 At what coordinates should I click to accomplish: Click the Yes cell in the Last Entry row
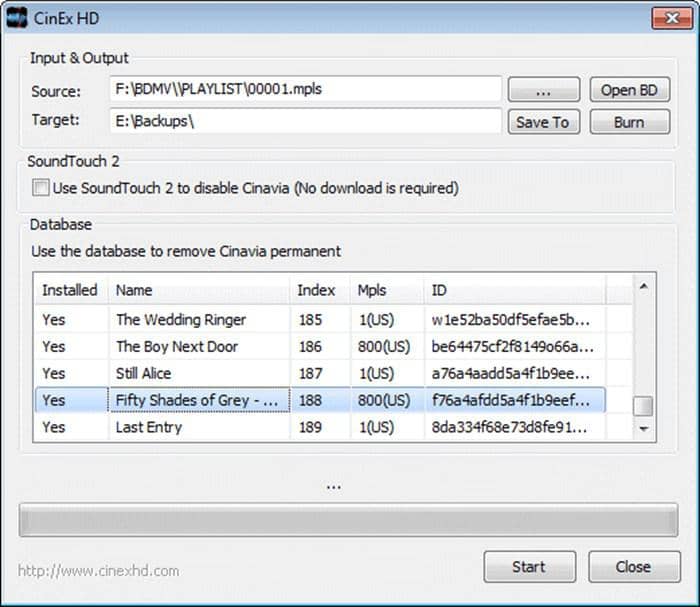54,427
